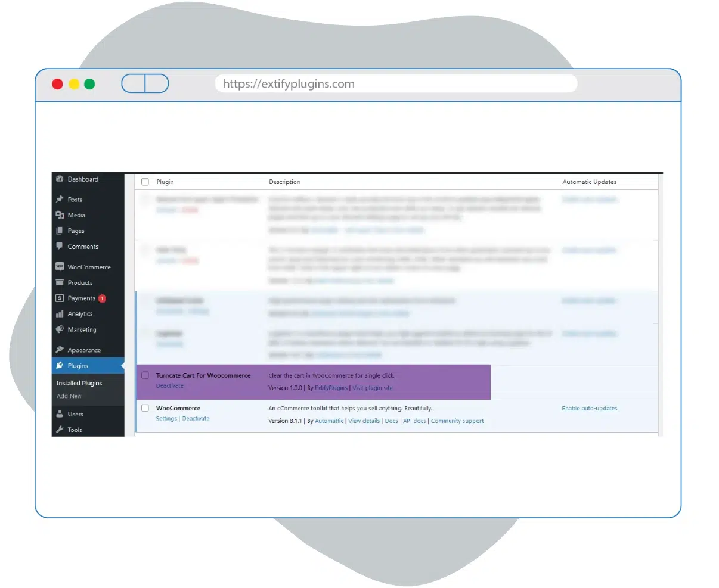Viewport: 719px width, 588px height.
Task: Open the Plugins menu in sidebar
Action: coord(78,366)
